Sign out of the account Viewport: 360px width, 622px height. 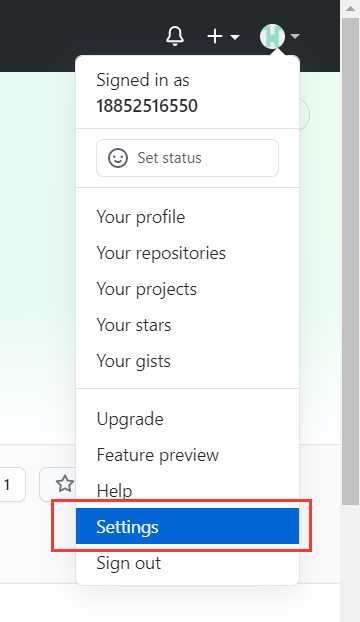(x=188, y=563)
